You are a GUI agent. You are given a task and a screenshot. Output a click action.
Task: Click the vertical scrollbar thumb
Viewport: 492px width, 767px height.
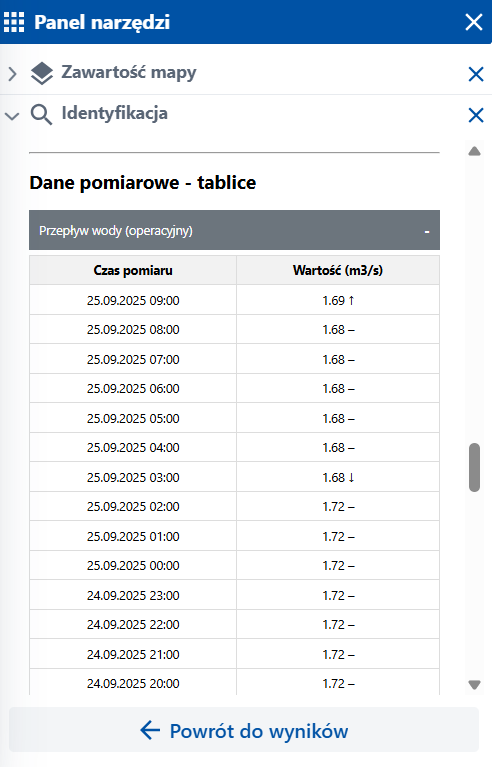(x=474, y=467)
